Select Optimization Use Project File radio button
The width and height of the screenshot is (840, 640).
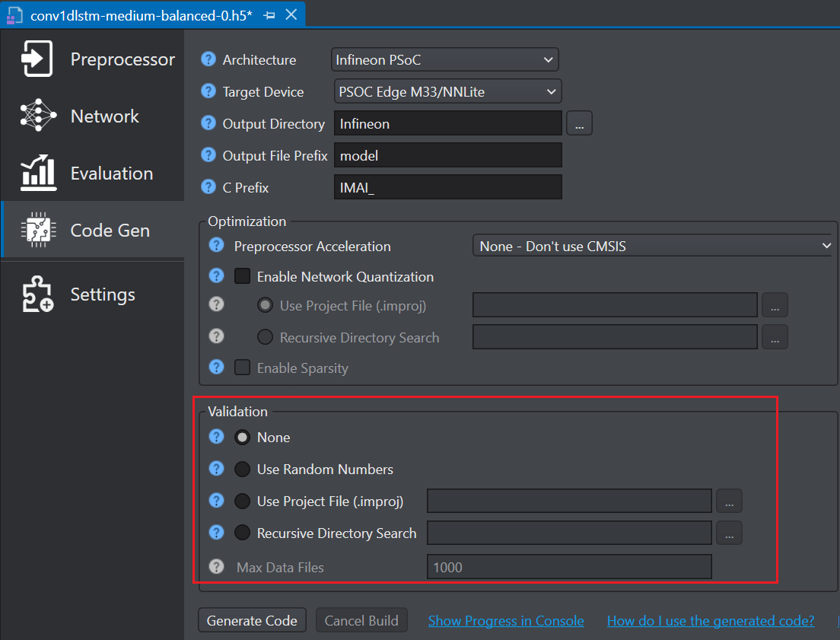[x=266, y=305]
